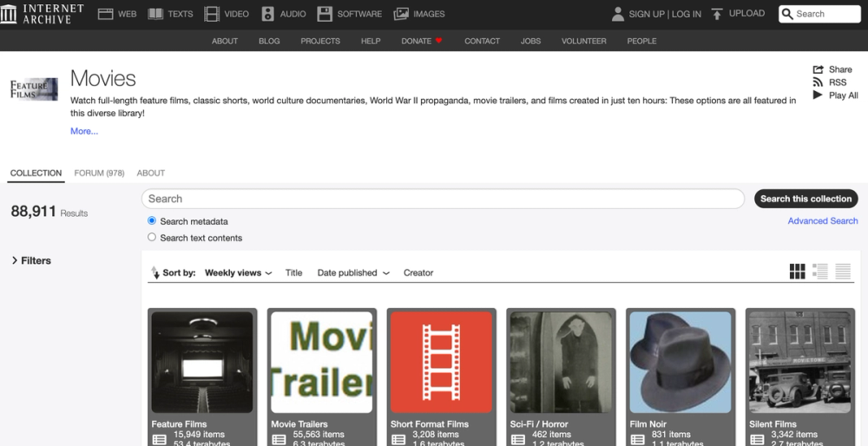Click the Images picture icon
The image size is (868, 446).
tap(401, 14)
